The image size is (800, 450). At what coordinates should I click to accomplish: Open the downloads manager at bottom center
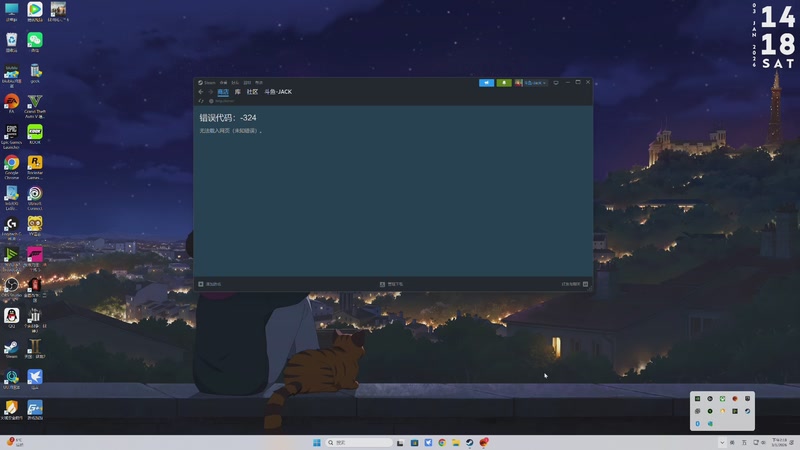[x=391, y=284]
